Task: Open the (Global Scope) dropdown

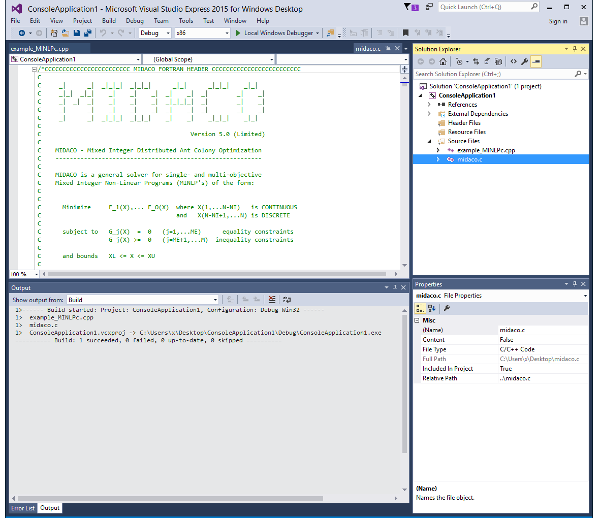Action: tap(209, 60)
